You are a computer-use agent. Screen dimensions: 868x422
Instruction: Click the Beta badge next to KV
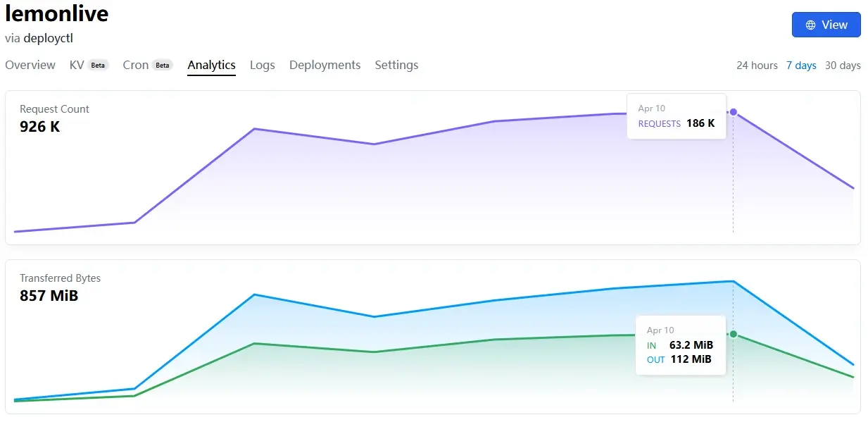click(x=98, y=66)
